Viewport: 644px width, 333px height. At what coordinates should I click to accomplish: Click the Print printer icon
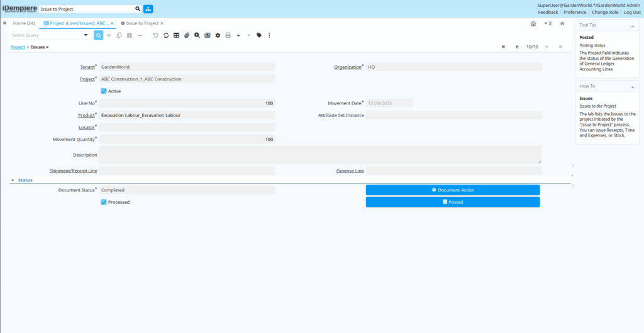click(x=228, y=35)
